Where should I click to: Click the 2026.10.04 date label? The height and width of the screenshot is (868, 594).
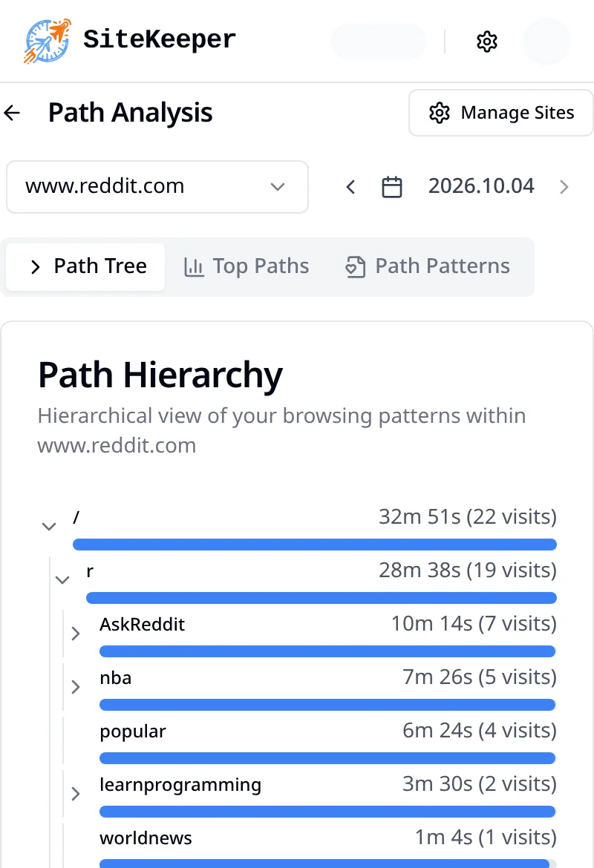coord(481,186)
